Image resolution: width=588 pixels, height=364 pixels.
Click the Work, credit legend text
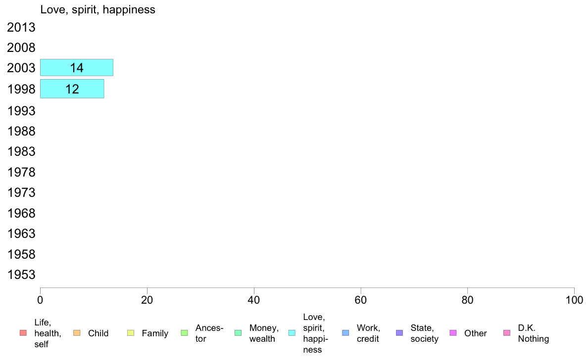click(368, 333)
